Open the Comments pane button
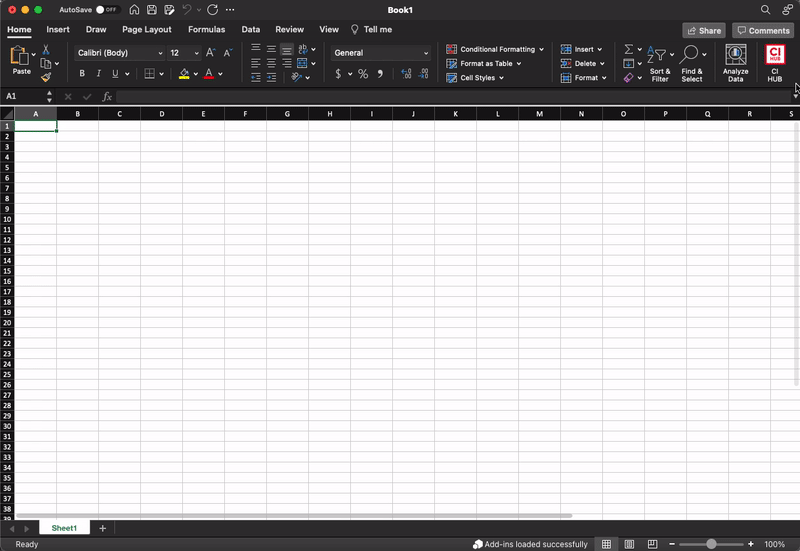Image resolution: width=800 pixels, height=551 pixels. click(x=763, y=30)
